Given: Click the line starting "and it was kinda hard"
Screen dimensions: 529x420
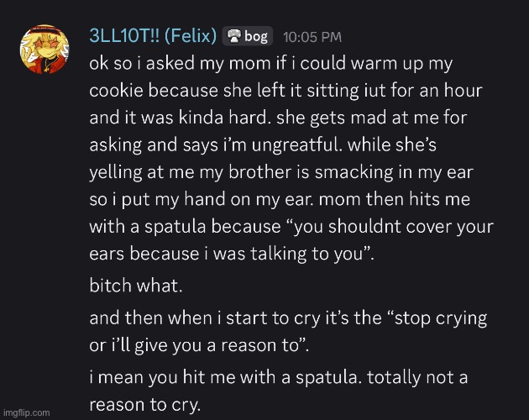Looking at the screenshot, I should tap(278, 118).
